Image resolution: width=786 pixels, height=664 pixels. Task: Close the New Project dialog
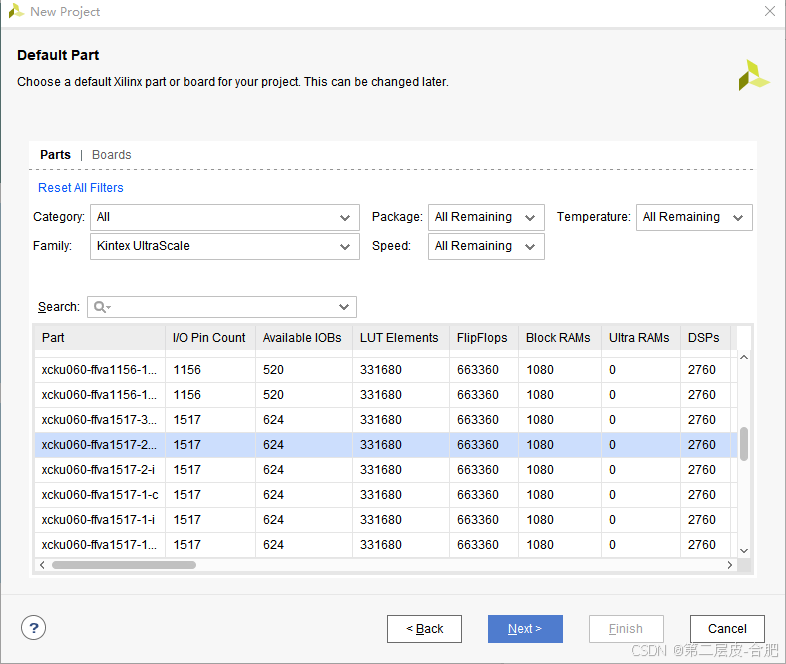[x=769, y=11]
